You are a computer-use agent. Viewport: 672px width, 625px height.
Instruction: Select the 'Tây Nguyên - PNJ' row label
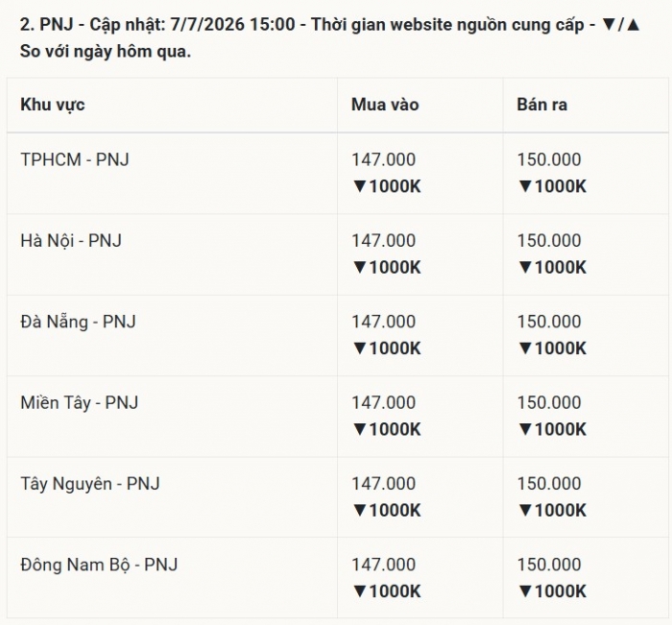click(90, 484)
